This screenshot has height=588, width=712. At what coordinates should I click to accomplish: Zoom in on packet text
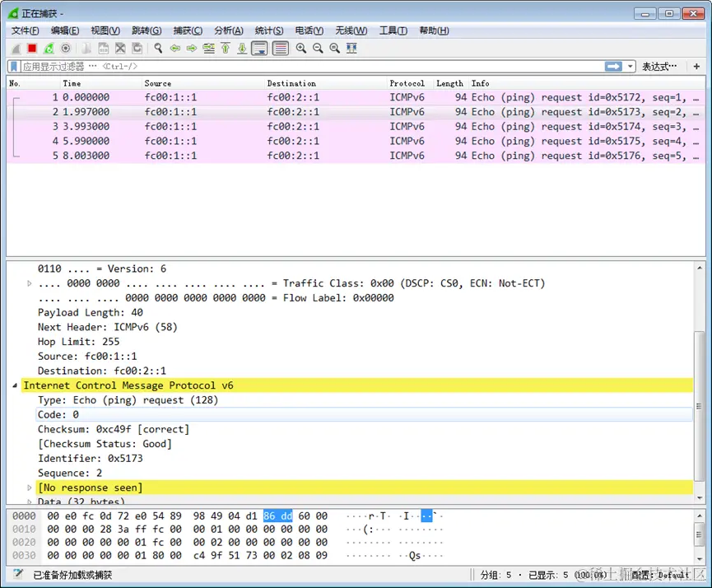coord(301,48)
